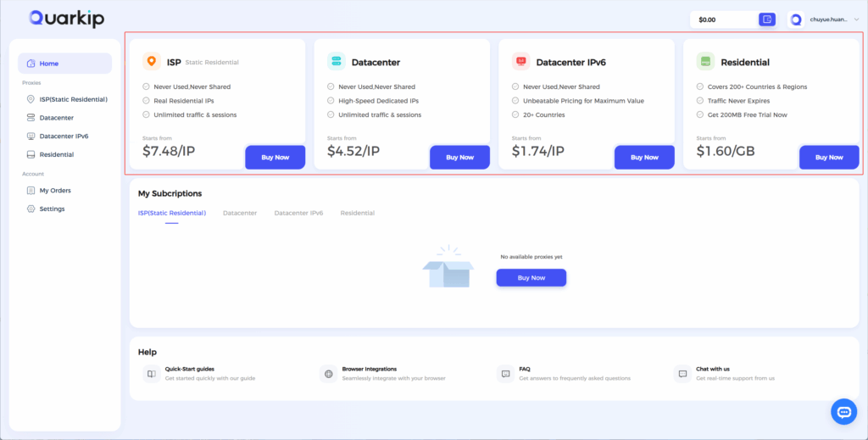Click the teal Datacenter card icon
868x440 pixels.
tap(336, 61)
